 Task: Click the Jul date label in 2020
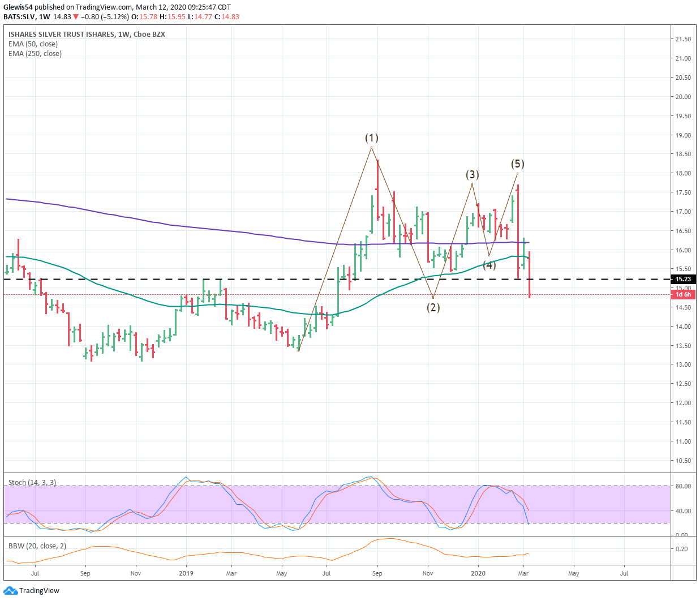[x=624, y=573]
